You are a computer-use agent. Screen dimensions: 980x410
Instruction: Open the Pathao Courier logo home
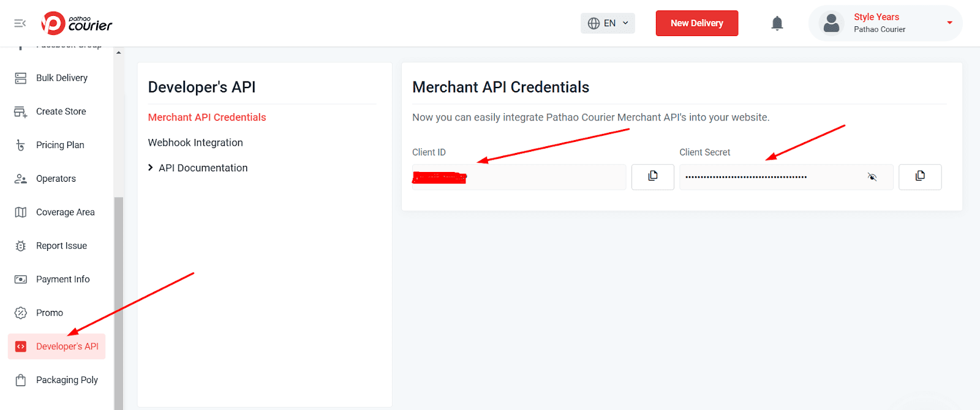click(x=77, y=23)
